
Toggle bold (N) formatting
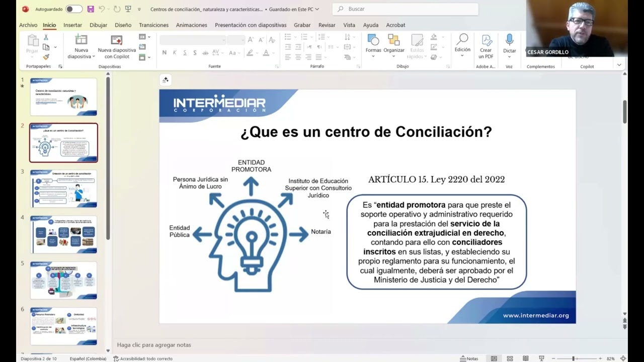(x=165, y=53)
